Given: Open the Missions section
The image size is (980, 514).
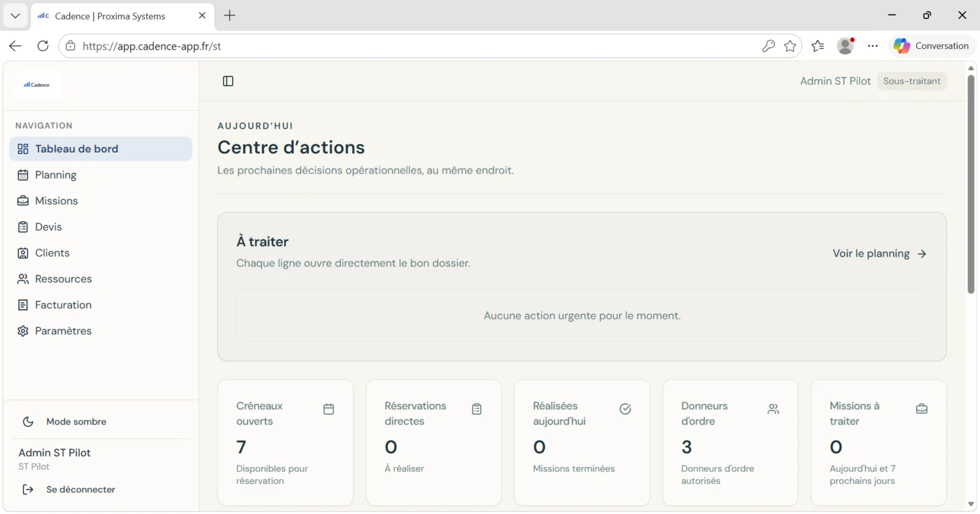Looking at the screenshot, I should point(101,201).
